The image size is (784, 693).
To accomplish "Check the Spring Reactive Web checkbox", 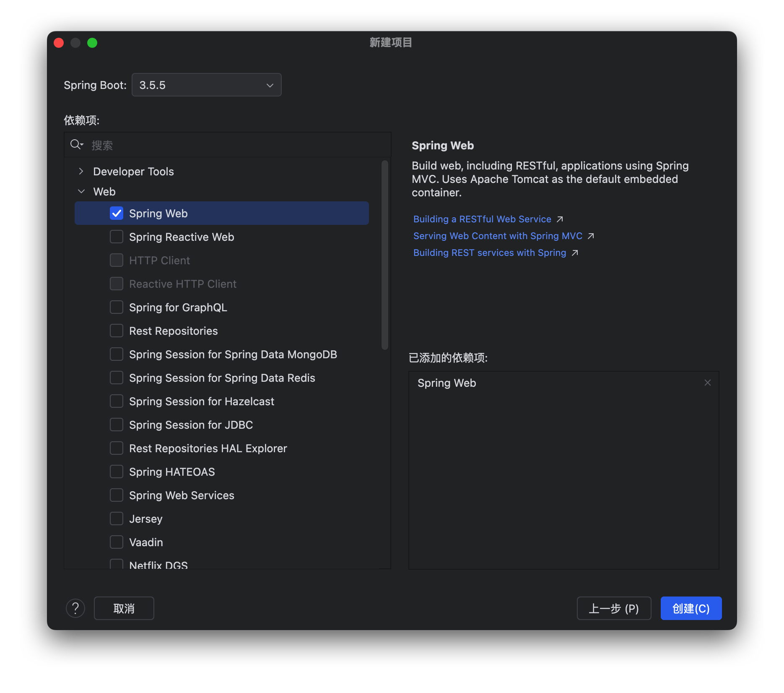I will tap(117, 237).
